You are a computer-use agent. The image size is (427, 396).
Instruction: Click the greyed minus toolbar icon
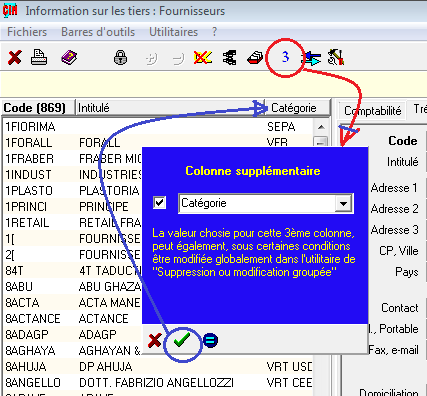[179, 59]
